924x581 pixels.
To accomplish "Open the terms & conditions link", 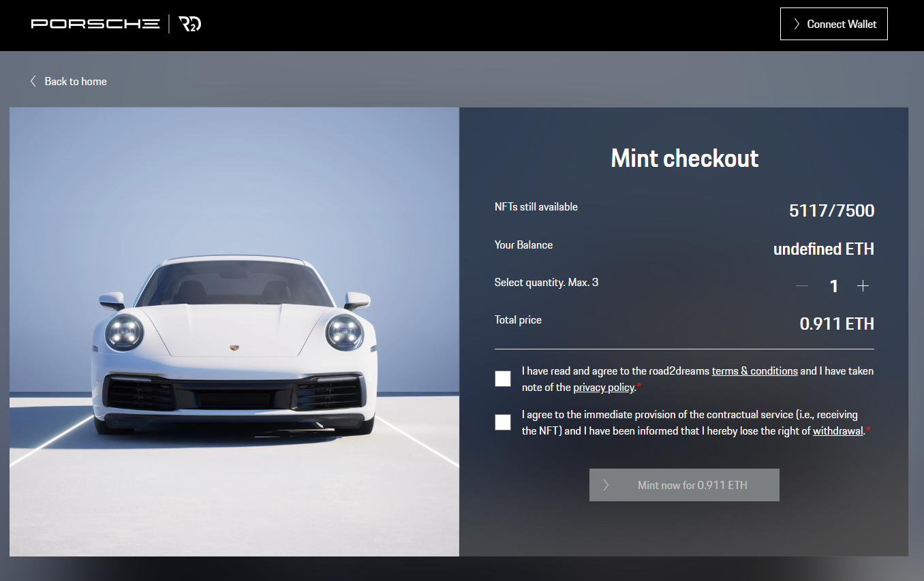I will (754, 371).
